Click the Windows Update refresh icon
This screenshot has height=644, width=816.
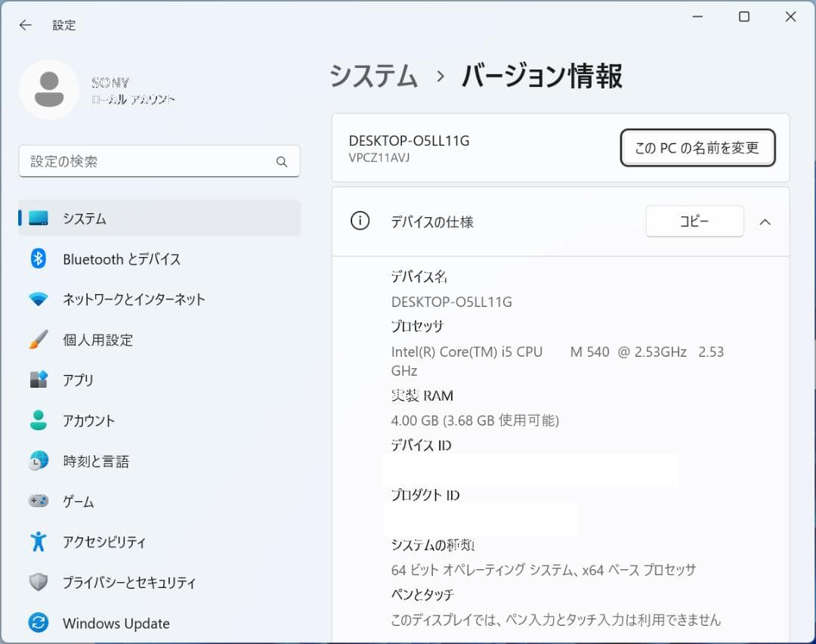click(39, 623)
